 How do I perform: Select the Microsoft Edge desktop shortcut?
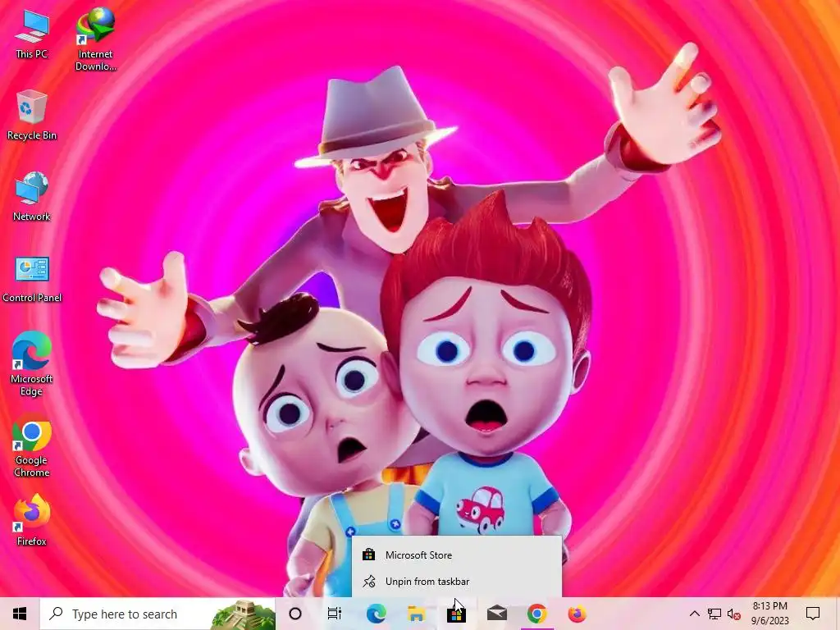pyautogui.click(x=32, y=364)
